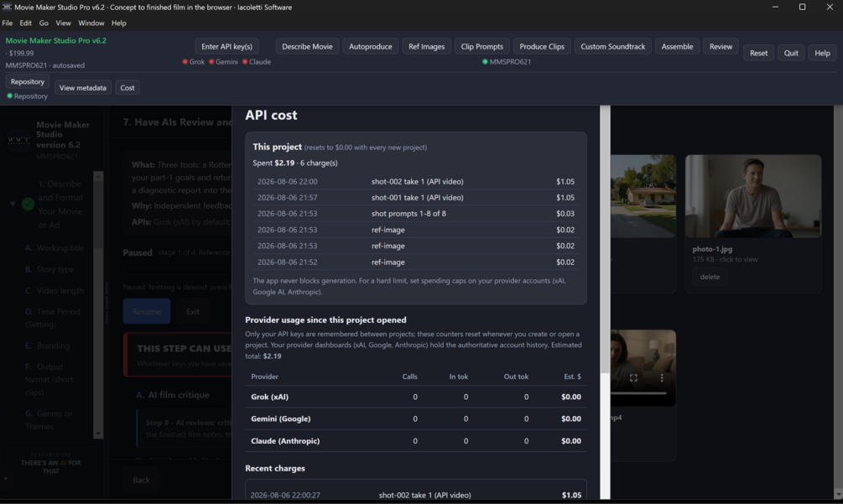Click the green Repository status dot
This screenshot has height=504, width=843.
[9, 96]
